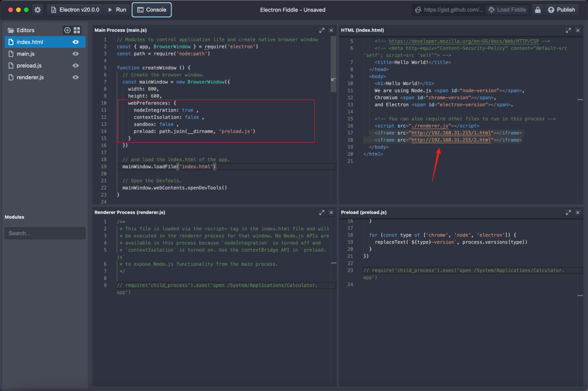Screen dimensions: 588x391
Task: Click the child_process comment in renderer.js
Action: pyautogui.click(x=217, y=289)
